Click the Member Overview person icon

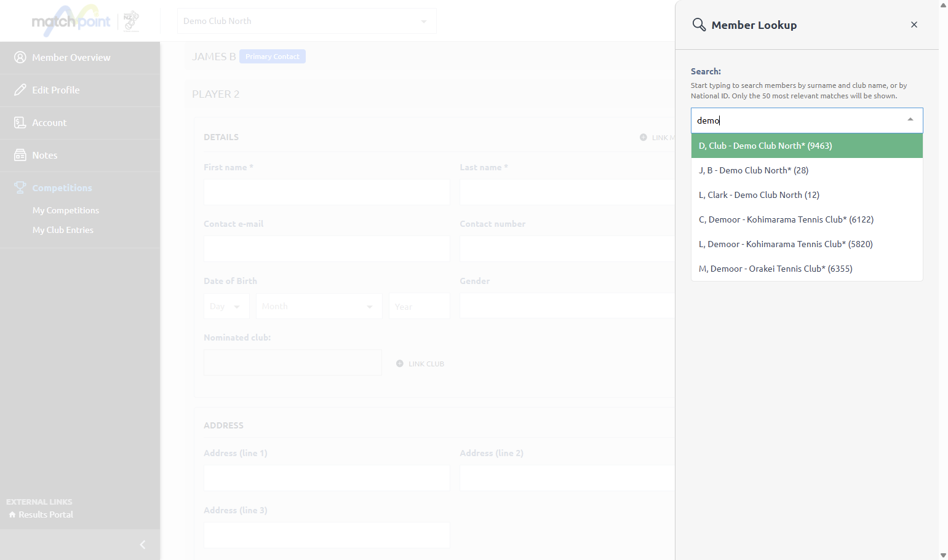coord(20,57)
